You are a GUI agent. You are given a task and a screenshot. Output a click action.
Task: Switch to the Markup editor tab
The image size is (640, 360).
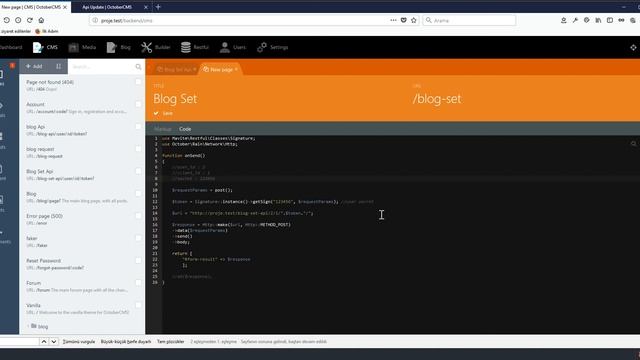point(162,129)
